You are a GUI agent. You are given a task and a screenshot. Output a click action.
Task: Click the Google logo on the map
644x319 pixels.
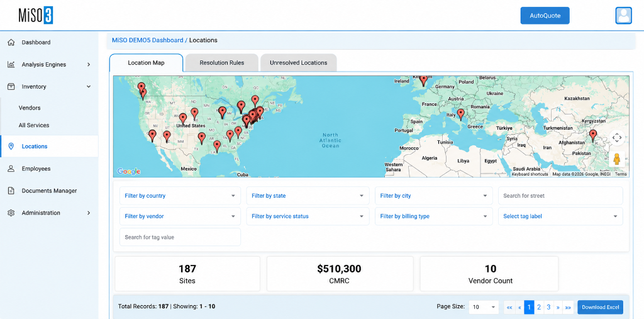click(x=128, y=171)
